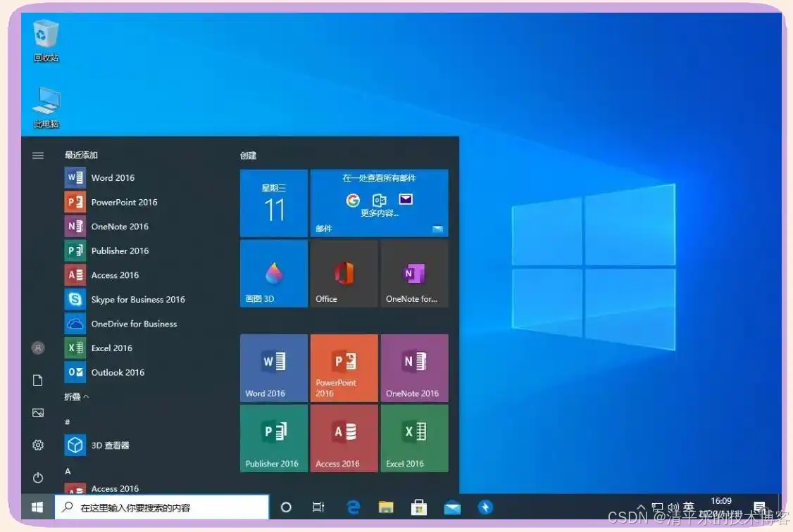Viewport: 793px width, 532px height.
Task: Open the Excel 2016 tile
Action: 415,438
